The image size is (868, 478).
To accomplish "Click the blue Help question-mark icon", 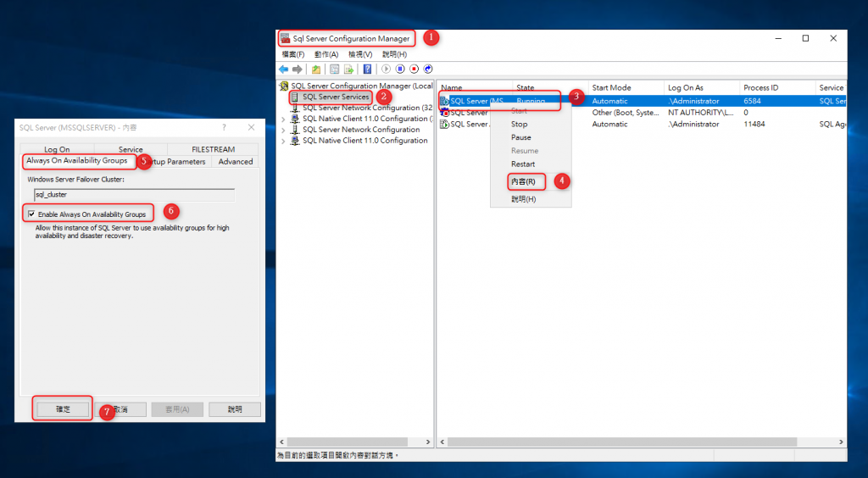I will [368, 69].
